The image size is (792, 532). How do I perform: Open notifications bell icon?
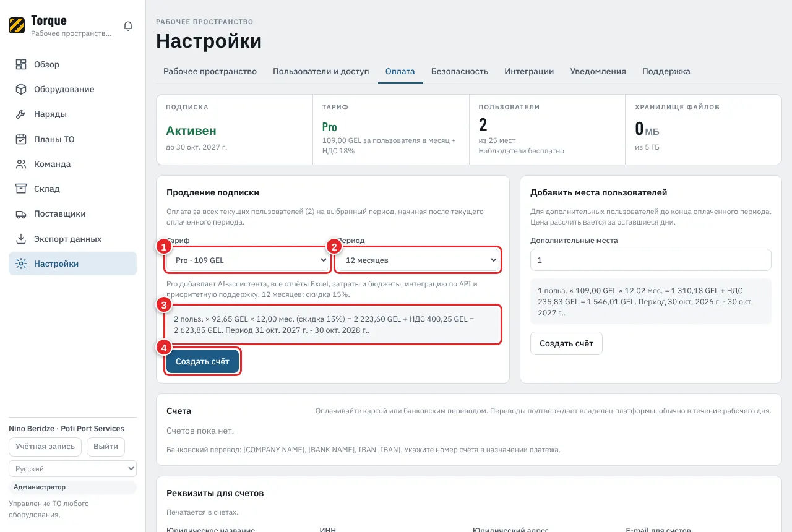click(x=128, y=26)
